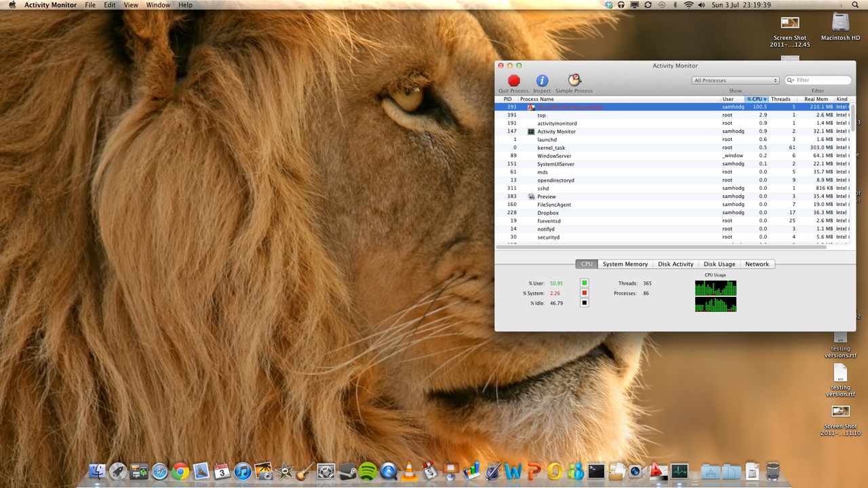Click the Bluetooth menu bar icon

pyautogui.click(x=675, y=5)
